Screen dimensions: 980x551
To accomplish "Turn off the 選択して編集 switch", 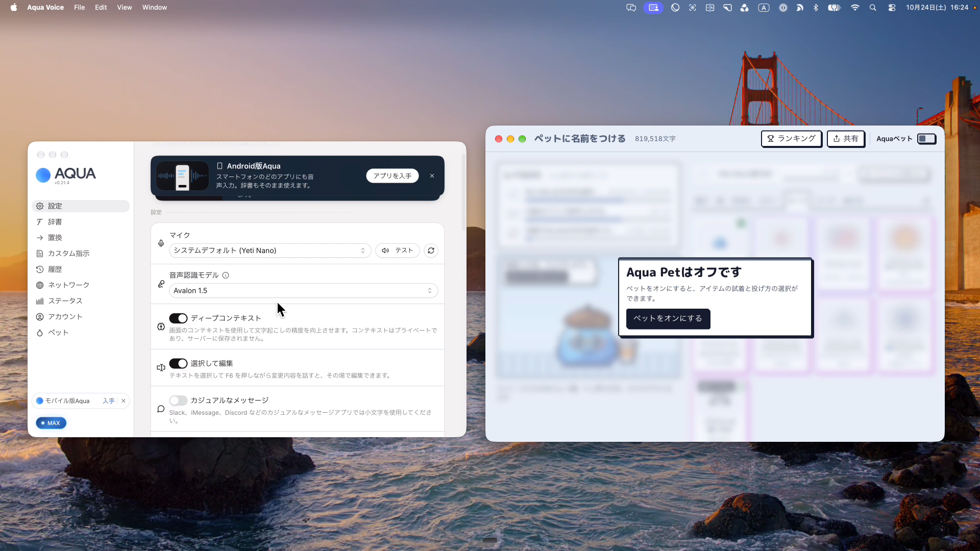I will 178,363.
